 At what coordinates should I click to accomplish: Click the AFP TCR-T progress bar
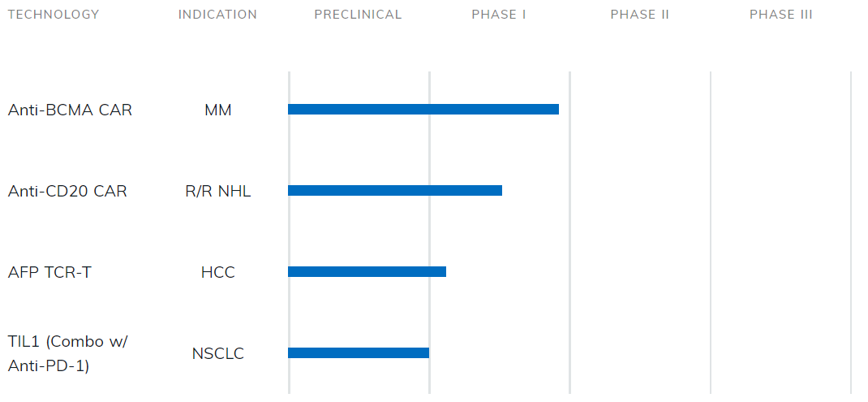pos(367,272)
